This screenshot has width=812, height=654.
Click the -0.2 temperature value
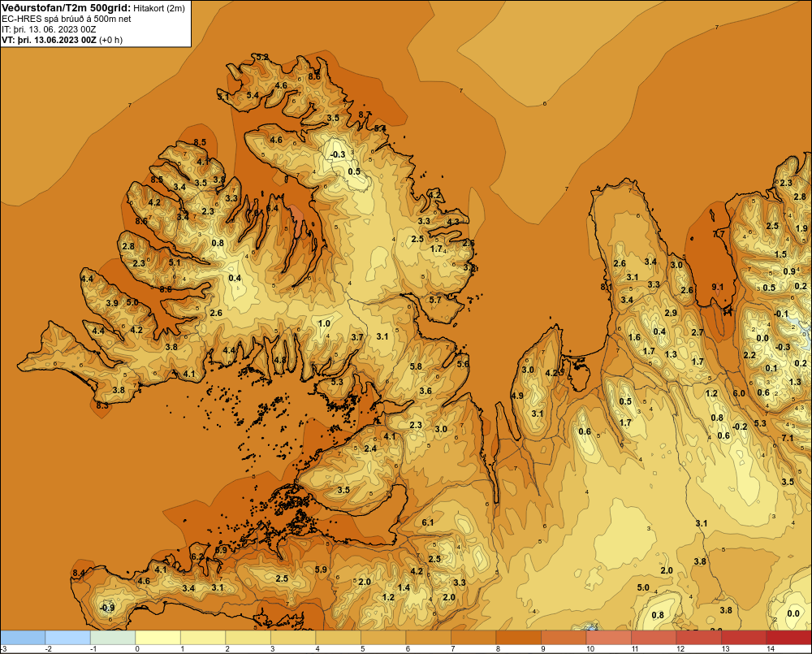click(x=740, y=427)
